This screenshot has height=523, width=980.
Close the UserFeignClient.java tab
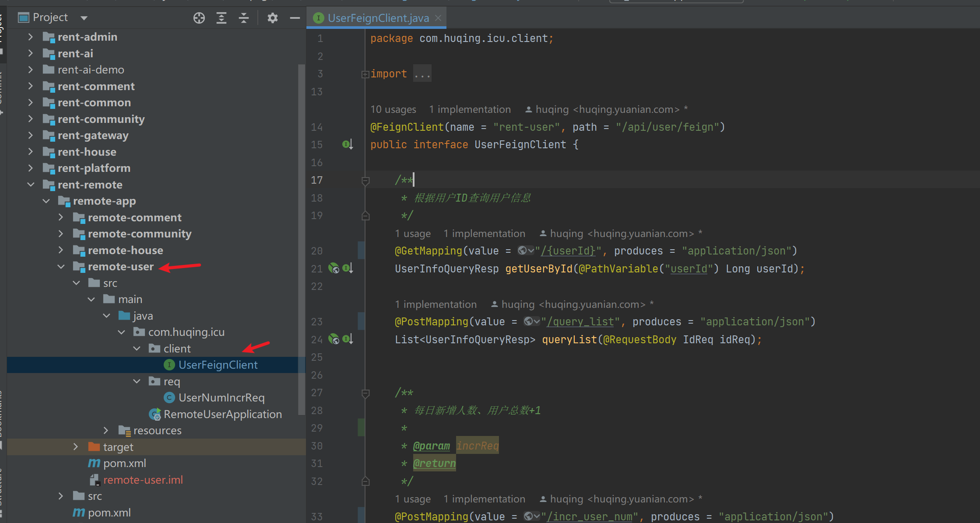pos(438,18)
